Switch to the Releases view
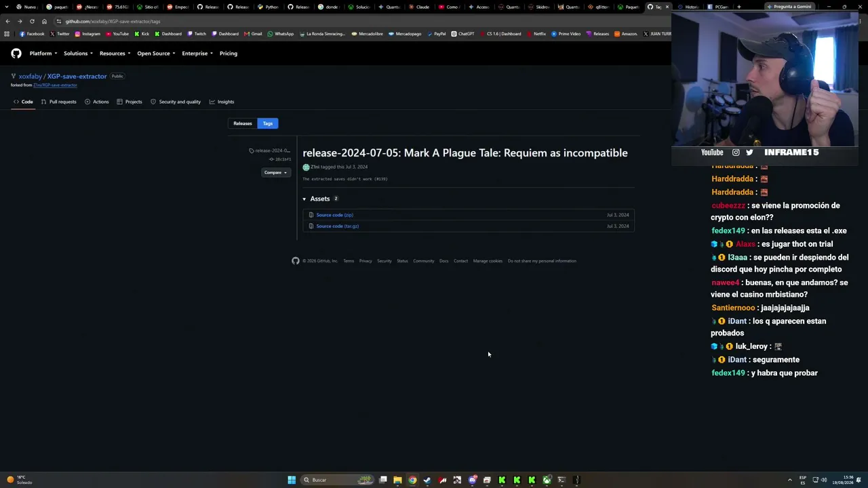This screenshot has width=868, height=488. point(243,123)
